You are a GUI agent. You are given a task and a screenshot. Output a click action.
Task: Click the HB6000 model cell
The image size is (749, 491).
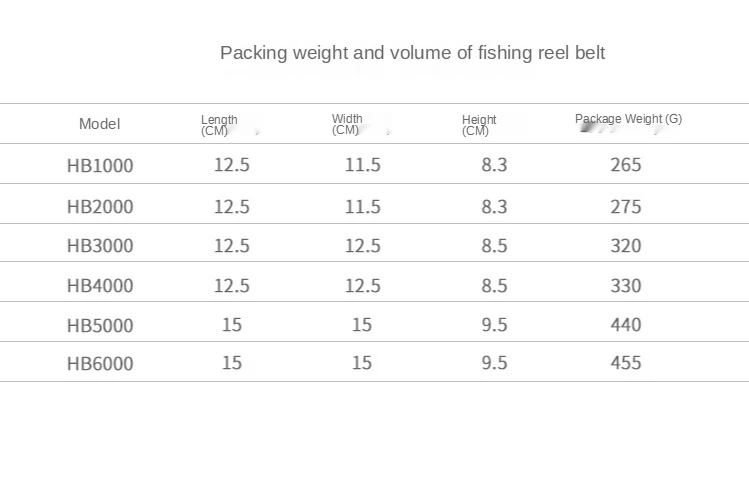(100, 364)
